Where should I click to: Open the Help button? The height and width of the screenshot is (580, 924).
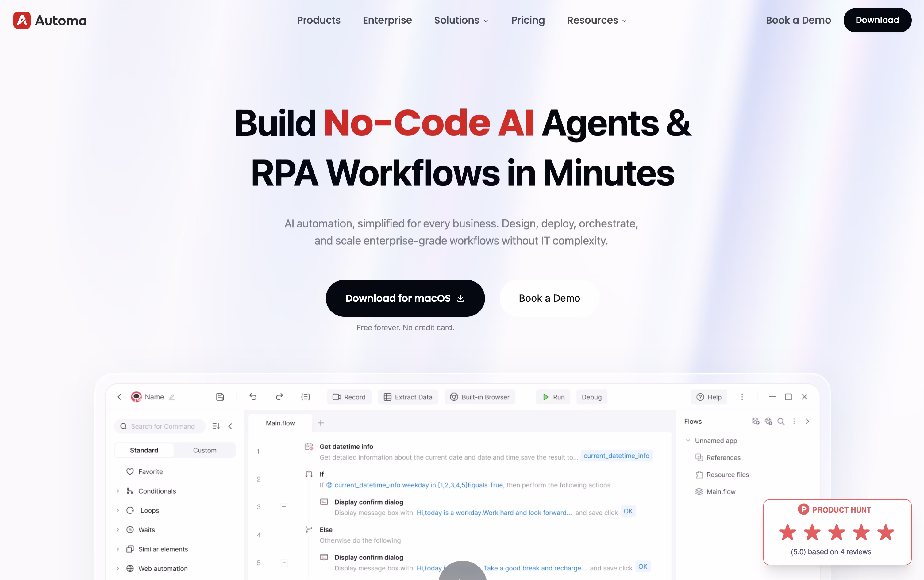coord(709,397)
